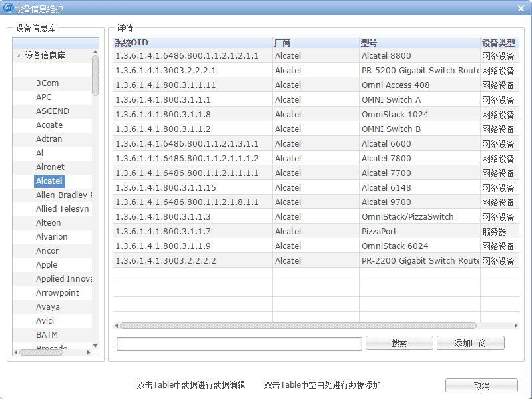532x399 pixels.
Task: Click OID 1.3.6.1.4.1.800.3.1.1.15 cell
Action: 192,187
